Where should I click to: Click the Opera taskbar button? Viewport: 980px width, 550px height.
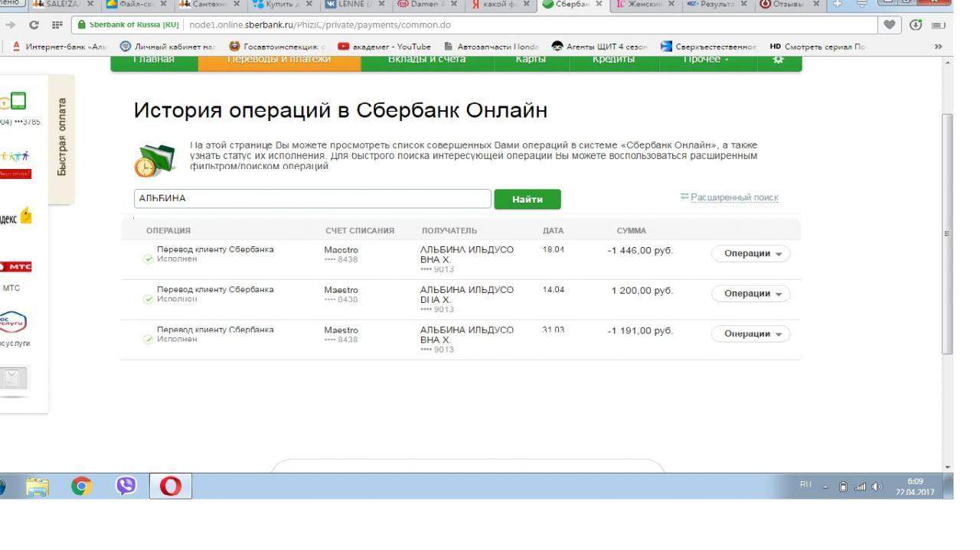click(170, 487)
